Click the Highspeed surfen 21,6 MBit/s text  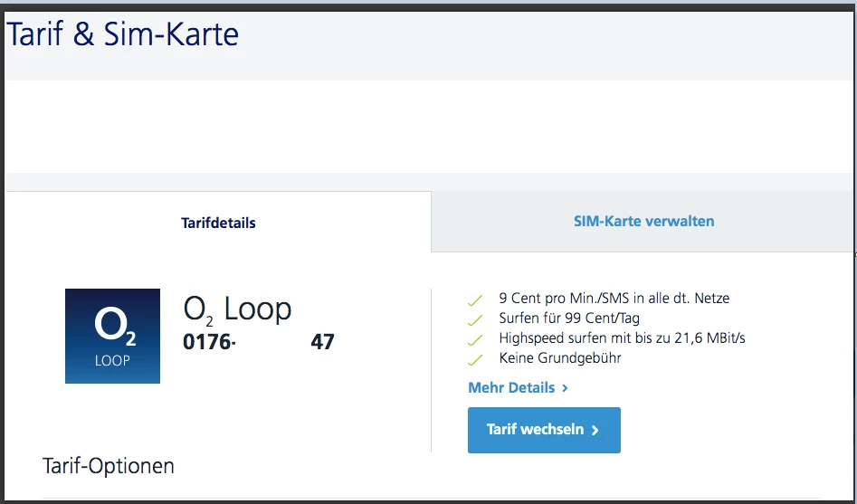tap(622, 338)
